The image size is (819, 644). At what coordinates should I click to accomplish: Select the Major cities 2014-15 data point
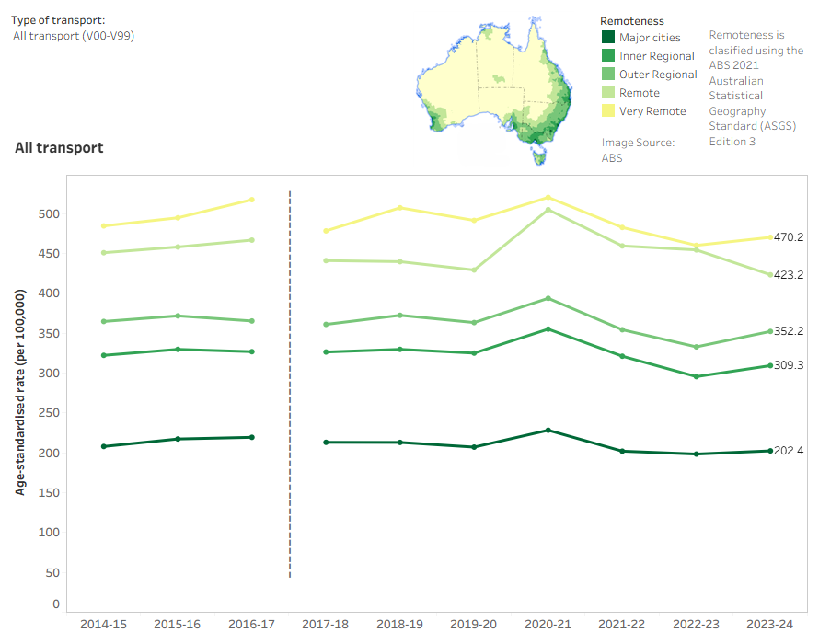103,446
